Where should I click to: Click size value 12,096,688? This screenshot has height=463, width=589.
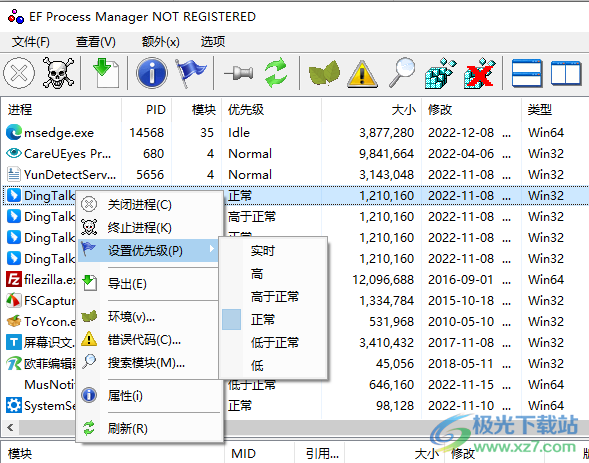(x=383, y=279)
